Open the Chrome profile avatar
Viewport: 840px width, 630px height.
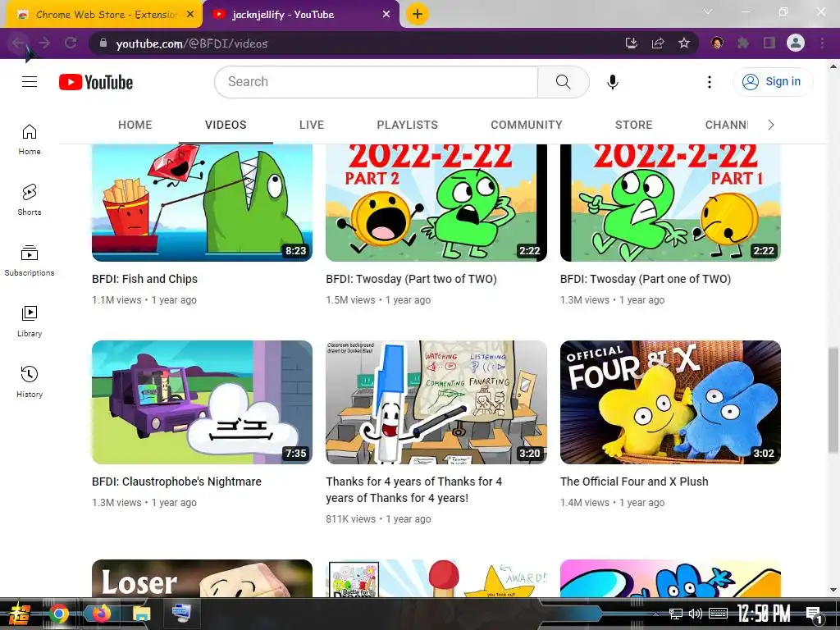tap(796, 43)
